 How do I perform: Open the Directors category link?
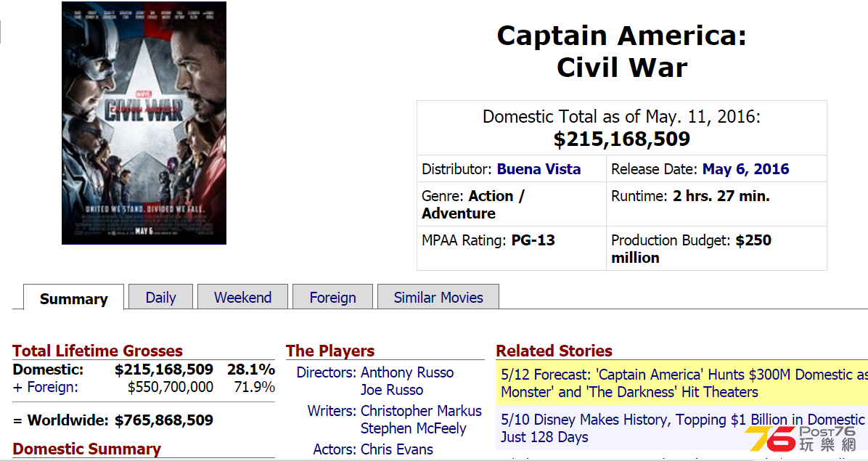pos(326,372)
